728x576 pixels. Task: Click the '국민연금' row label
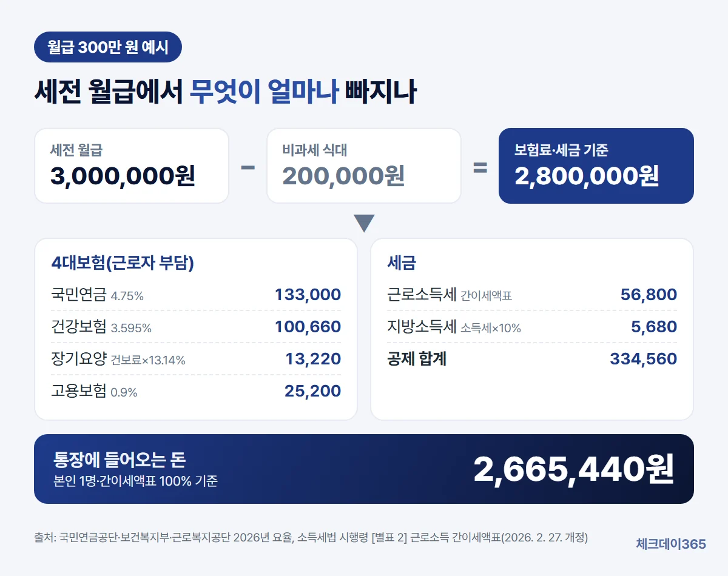click(79, 295)
